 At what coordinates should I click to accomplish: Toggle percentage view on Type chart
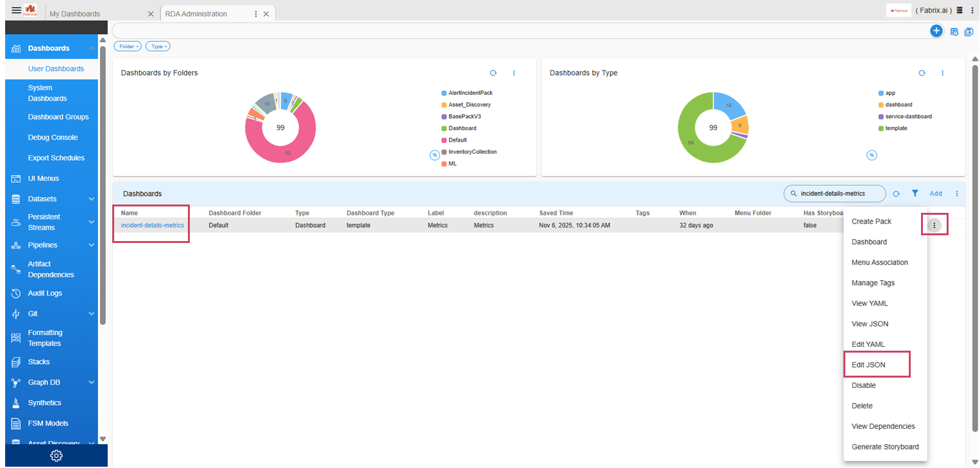[872, 155]
